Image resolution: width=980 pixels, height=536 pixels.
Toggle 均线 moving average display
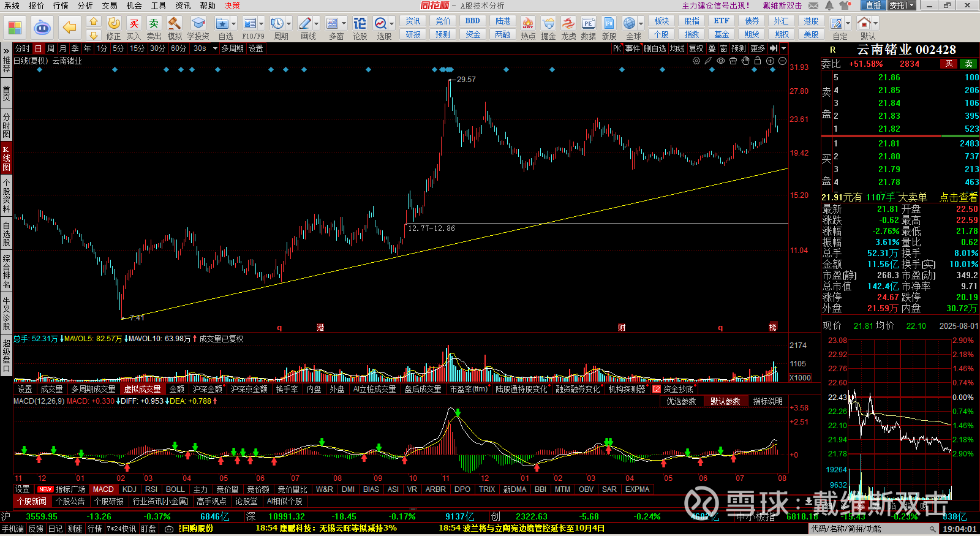(x=677, y=48)
